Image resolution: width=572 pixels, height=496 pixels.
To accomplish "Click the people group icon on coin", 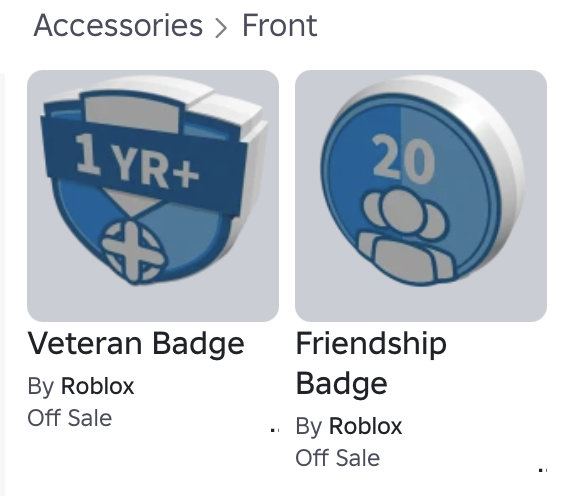I will tap(406, 235).
